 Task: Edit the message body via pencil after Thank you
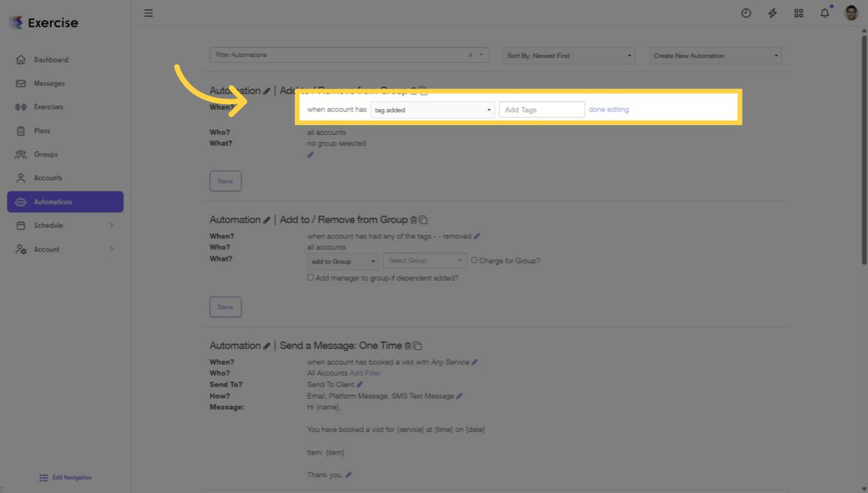pos(348,474)
